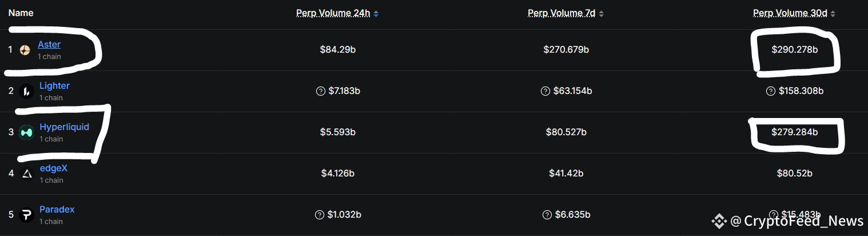The image size is (868, 236).
Task: Click the Hyperliquid protocol logo icon
Action: 26,132
